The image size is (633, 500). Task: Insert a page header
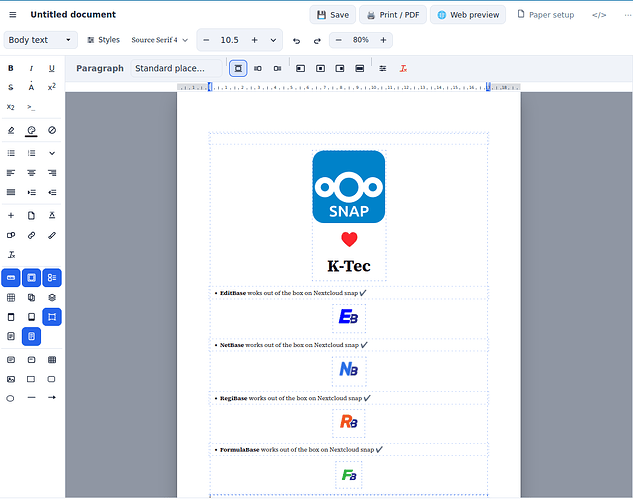tap(11, 317)
